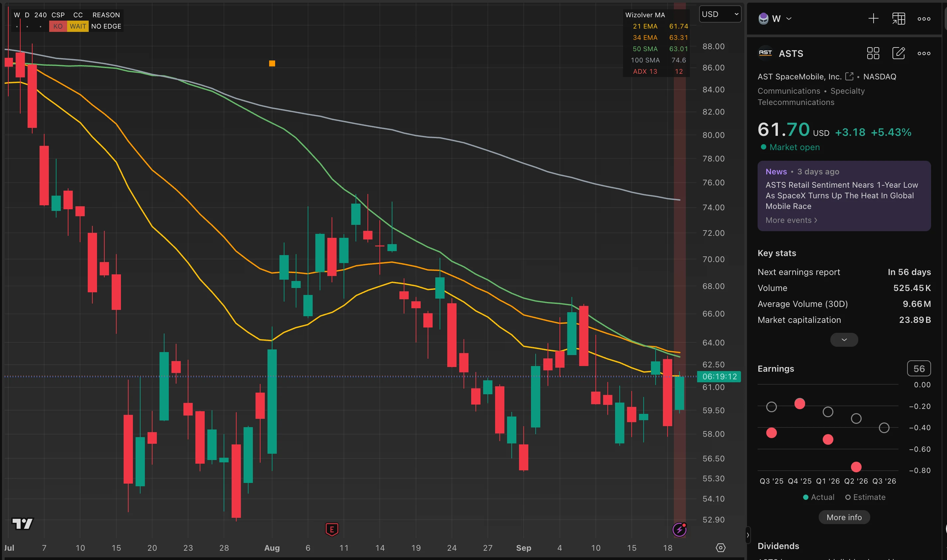Open the USD currency dropdown
Screen dimensions: 947x560
(x=720, y=14)
